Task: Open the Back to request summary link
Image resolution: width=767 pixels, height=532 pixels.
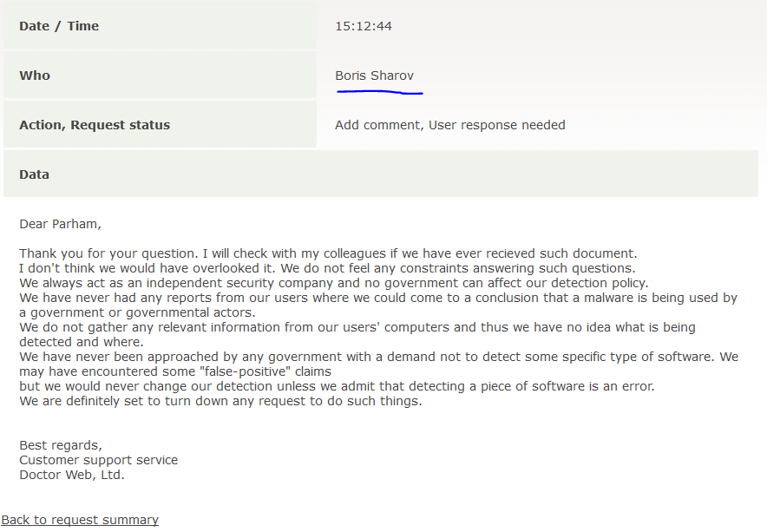Action: pyautogui.click(x=80, y=520)
